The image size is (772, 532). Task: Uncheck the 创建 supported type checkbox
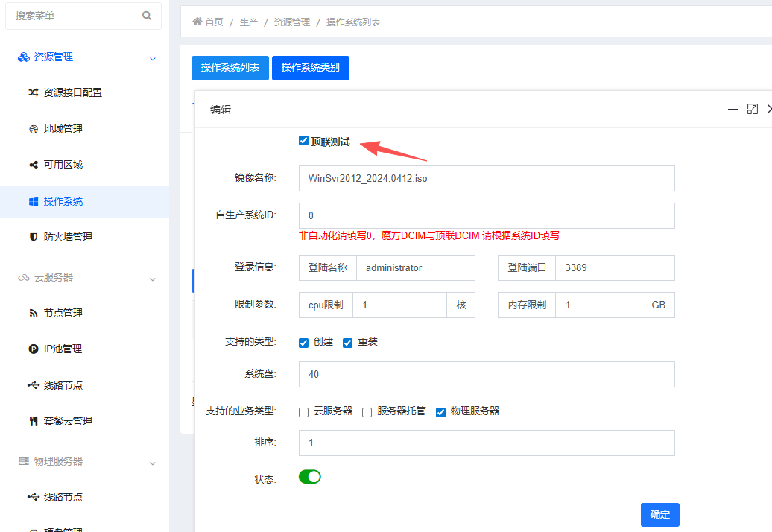point(304,343)
